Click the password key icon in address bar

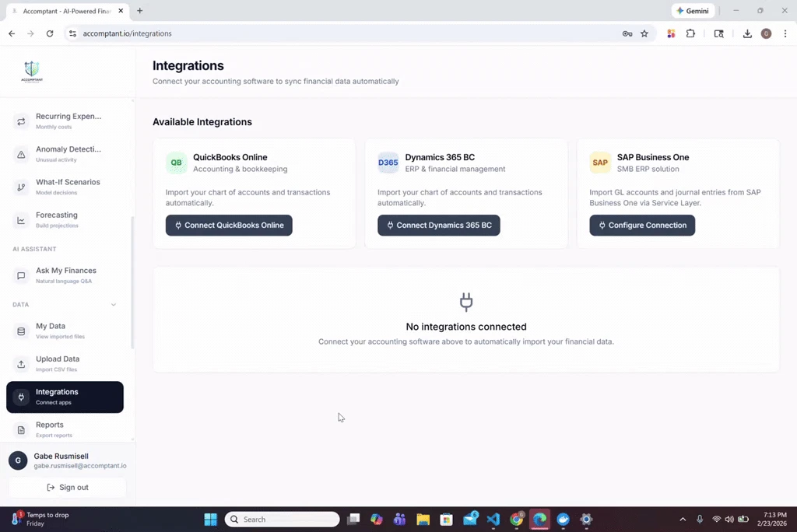click(627, 33)
